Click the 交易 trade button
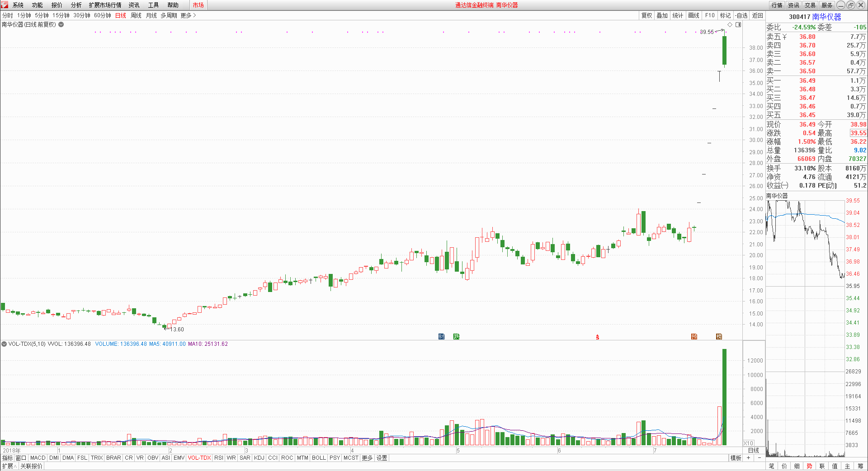 810,5
